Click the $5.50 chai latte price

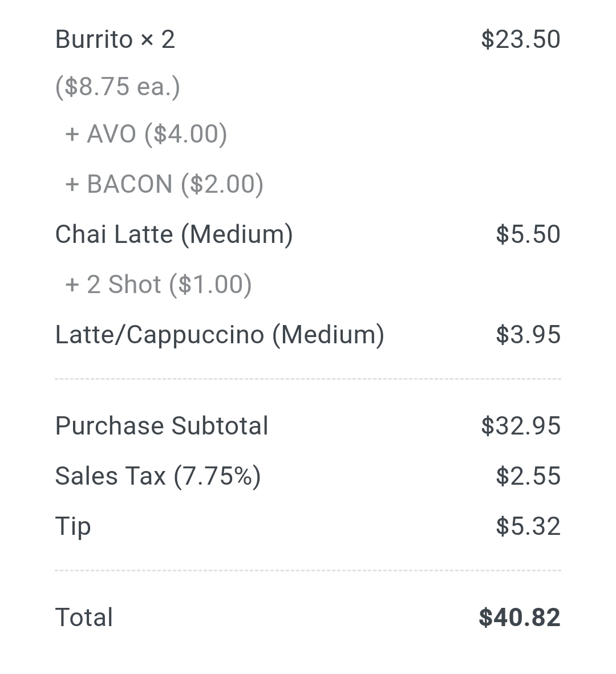coord(528,234)
